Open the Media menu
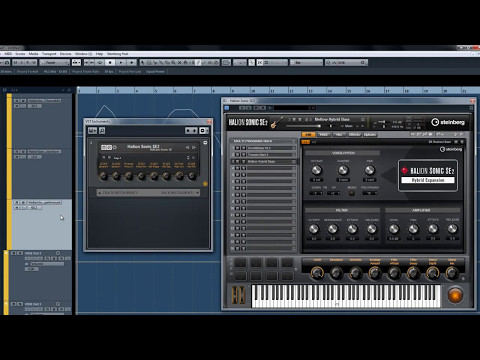Screen dimensions: 480x360 point(33,54)
